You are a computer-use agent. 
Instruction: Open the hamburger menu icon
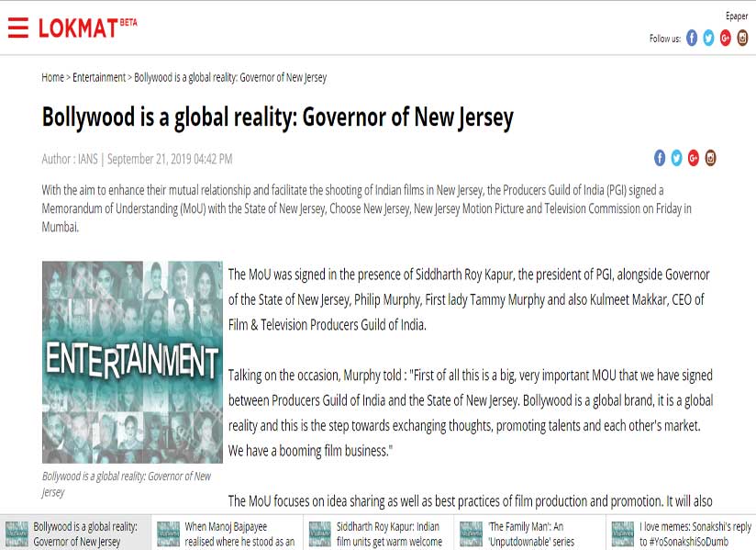pos(18,28)
